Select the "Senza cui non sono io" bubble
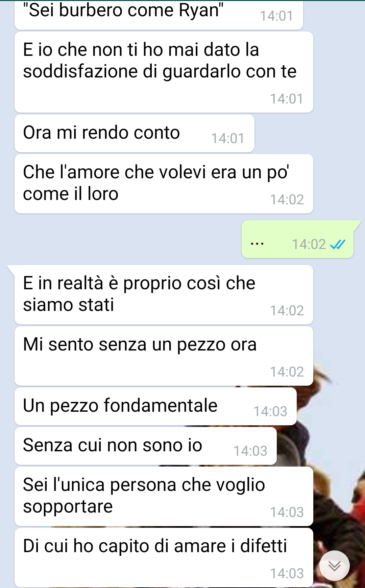Screen dimensions: 365x588 (145, 446)
